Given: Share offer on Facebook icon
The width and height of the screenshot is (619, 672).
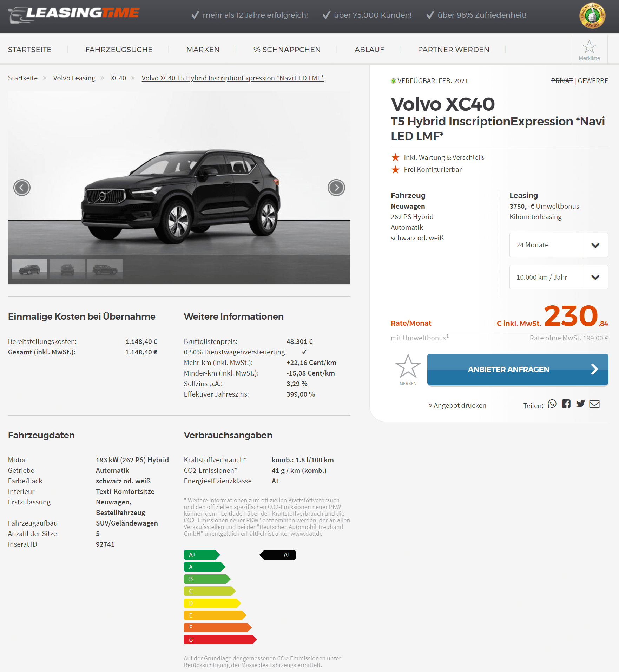Looking at the screenshot, I should coord(566,404).
